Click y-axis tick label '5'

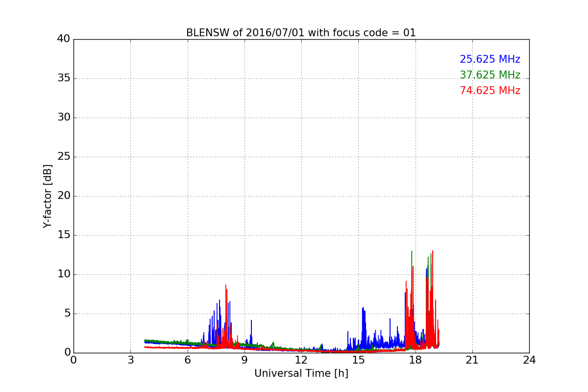pyautogui.click(x=67, y=314)
